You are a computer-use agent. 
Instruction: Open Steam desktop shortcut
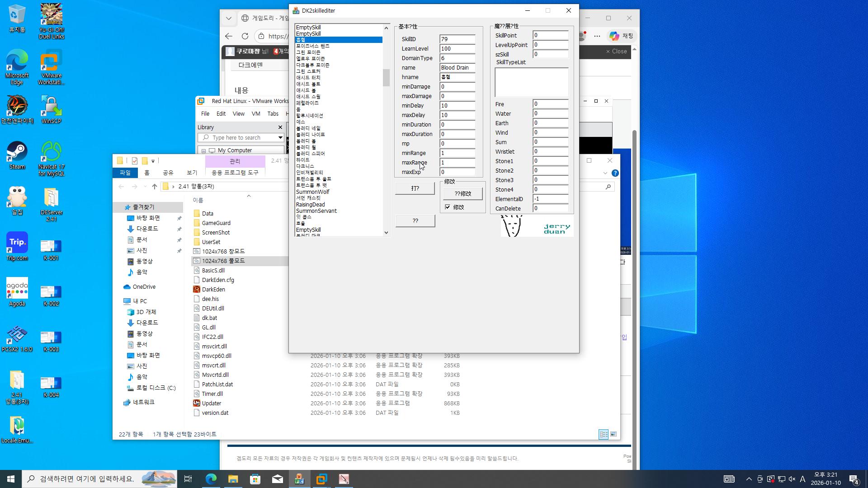[x=17, y=153]
